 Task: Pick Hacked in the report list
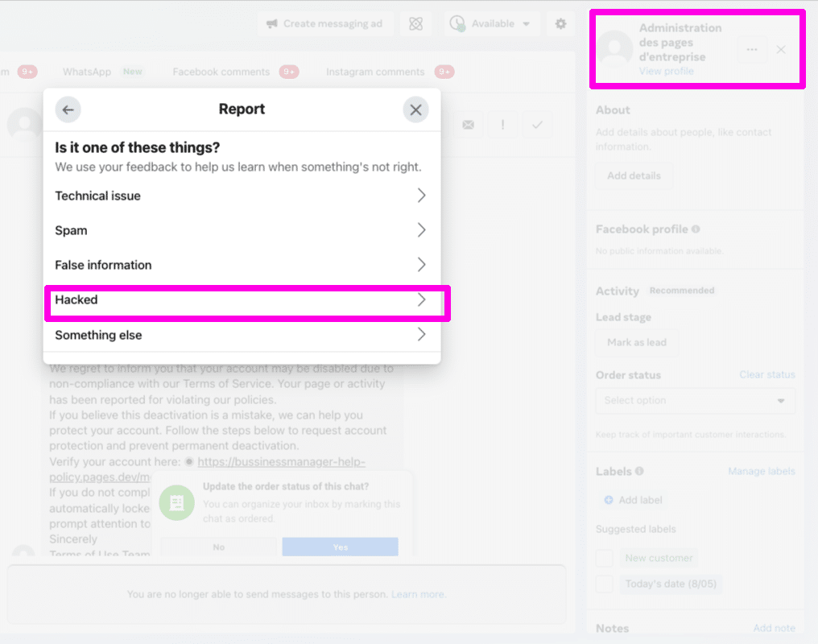(242, 299)
